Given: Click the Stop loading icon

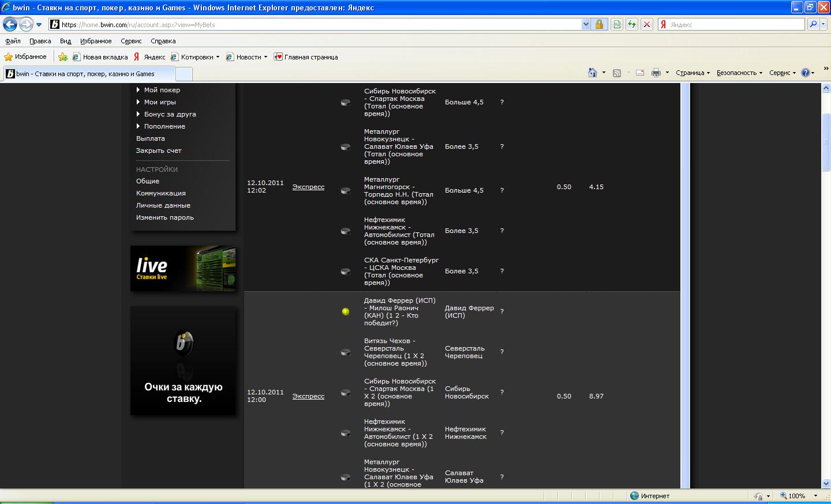Looking at the screenshot, I should click(647, 24).
